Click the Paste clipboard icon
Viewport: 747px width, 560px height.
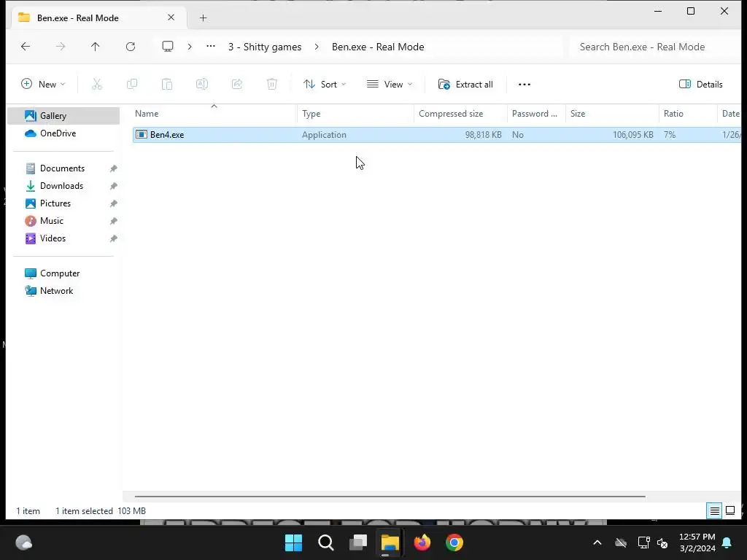click(x=167, y=85)
